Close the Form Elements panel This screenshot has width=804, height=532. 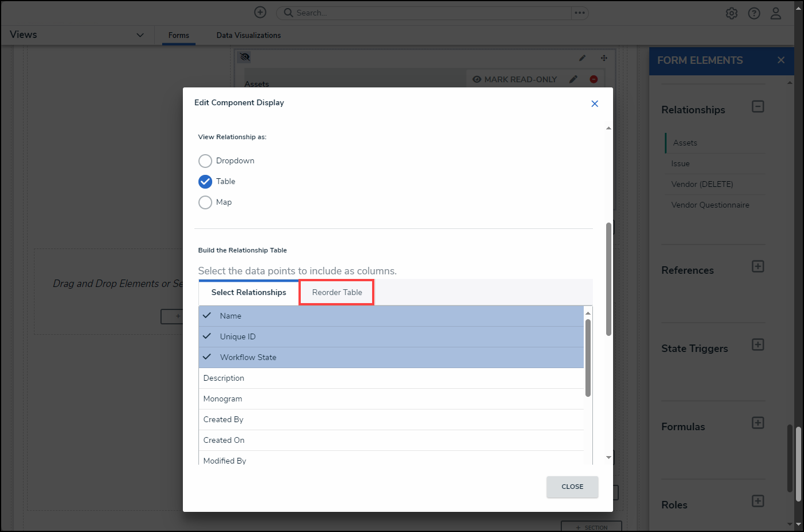(x=780, y=60)
